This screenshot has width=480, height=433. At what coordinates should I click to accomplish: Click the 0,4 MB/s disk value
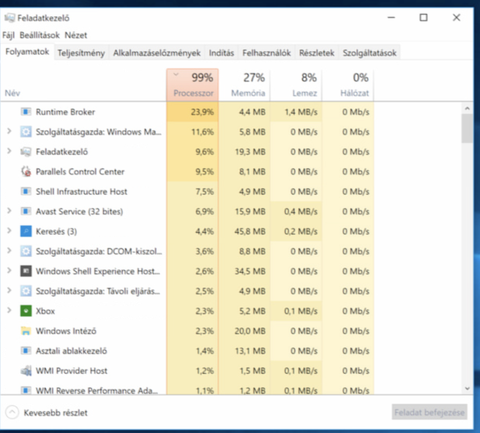click(x=301, y=211)
